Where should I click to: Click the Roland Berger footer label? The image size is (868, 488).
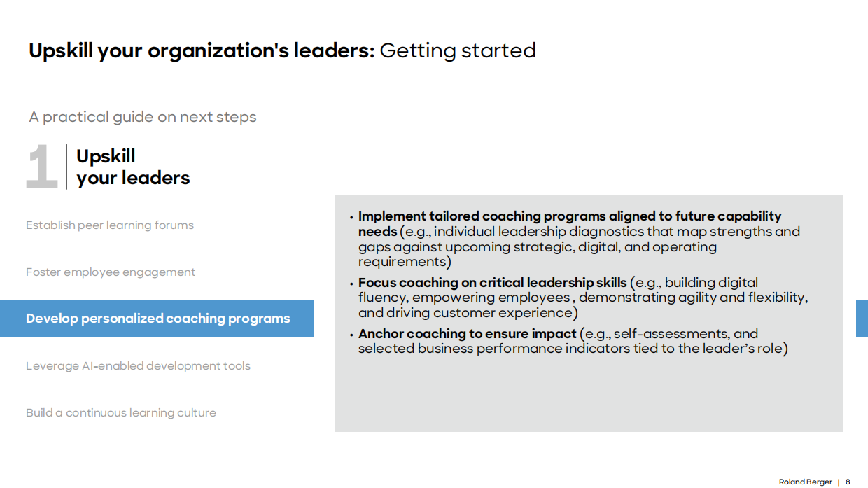point(805,482)
